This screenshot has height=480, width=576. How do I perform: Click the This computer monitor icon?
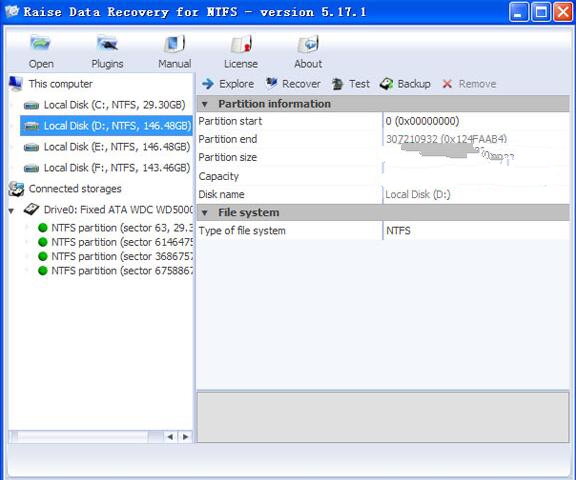click(15, 84)
